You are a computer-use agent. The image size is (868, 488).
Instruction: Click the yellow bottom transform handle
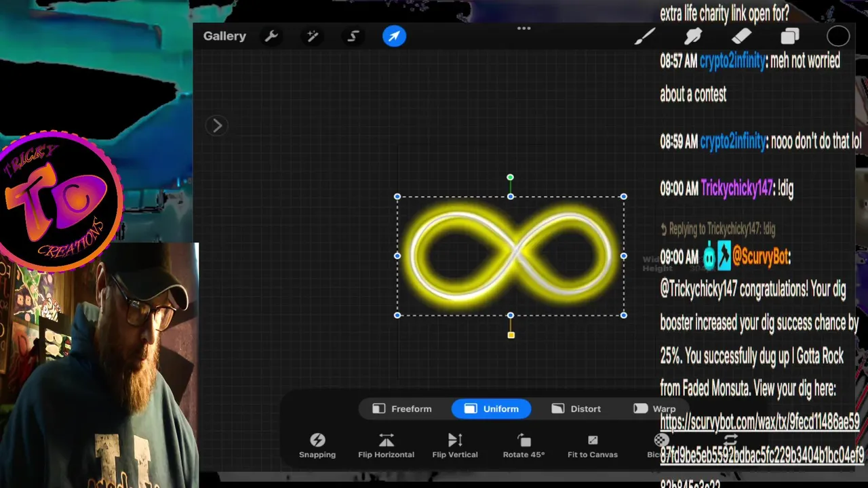tap(511, 335)
